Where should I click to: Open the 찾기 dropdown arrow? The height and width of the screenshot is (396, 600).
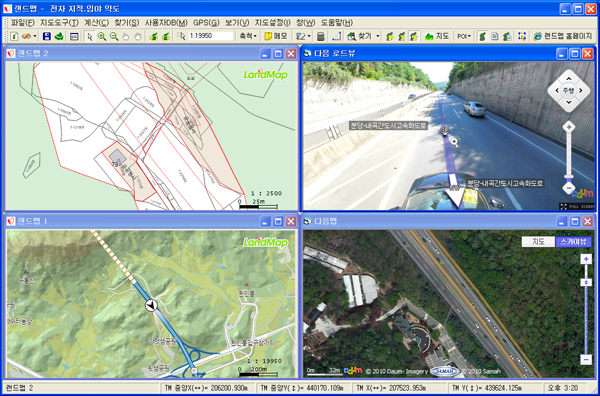click(378, 36)
